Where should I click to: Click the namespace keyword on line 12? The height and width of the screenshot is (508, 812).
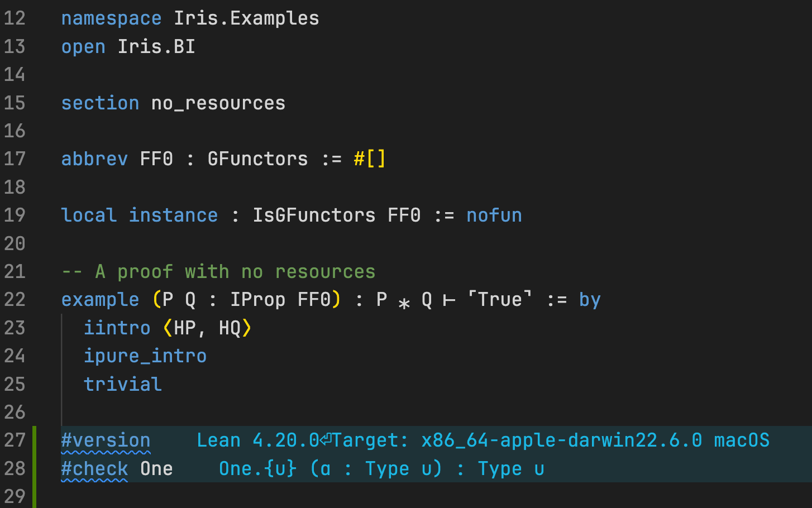click(x=111, y=18)
